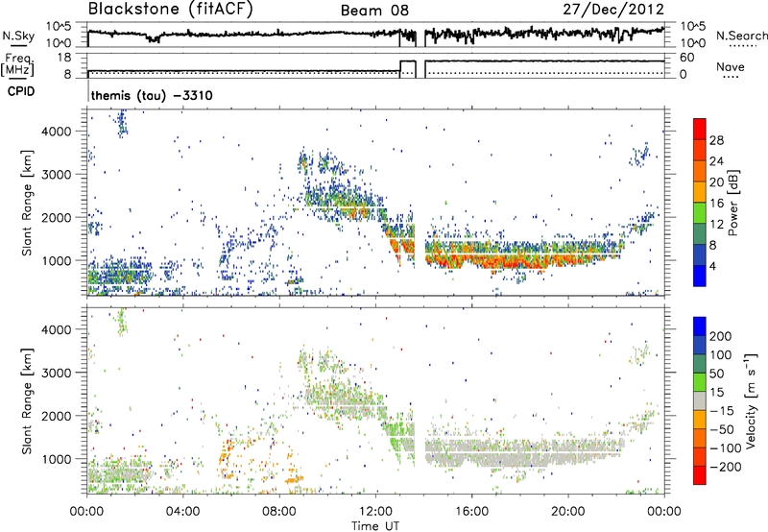Screen dimensions: 768x532
Task: Click the "2000" tick on the velocity panel
Action: coord(57,416)
